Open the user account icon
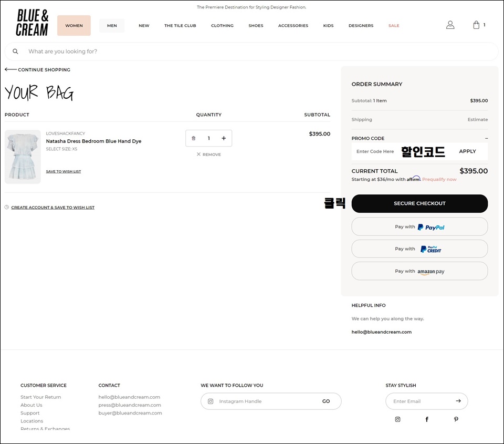This screenshot has width=504, height=444. (450, 25)
